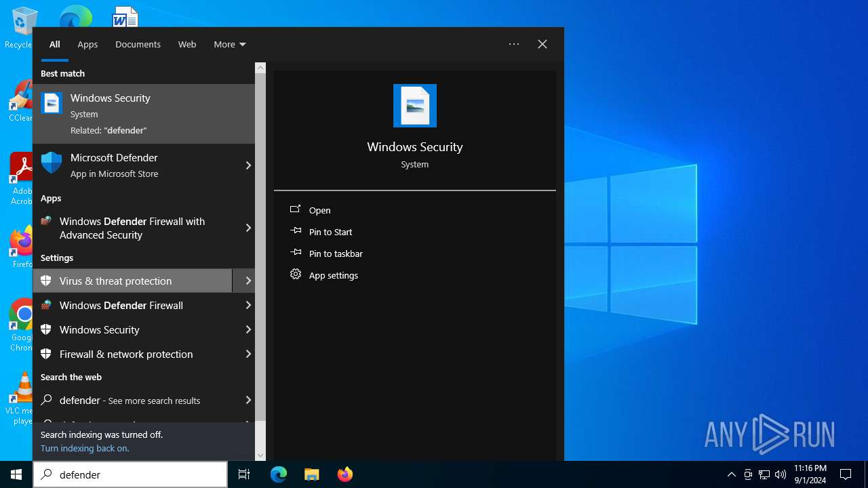
Task: Select the Microsoft Edge desktop shortcut
Action: [75, 16]
